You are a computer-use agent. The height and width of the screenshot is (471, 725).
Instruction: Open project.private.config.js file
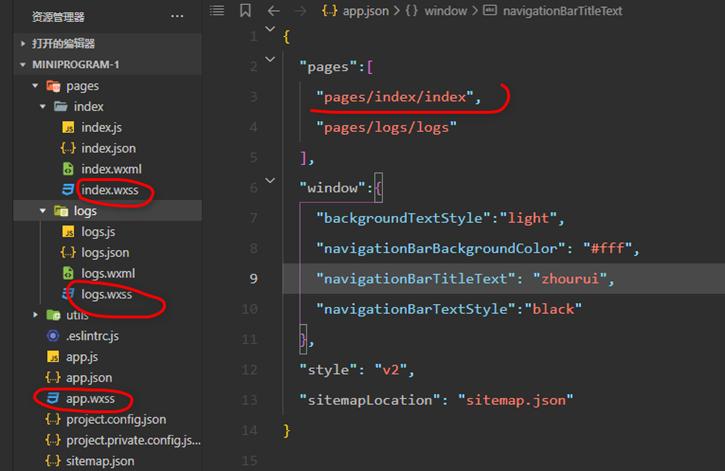point(133,440)
